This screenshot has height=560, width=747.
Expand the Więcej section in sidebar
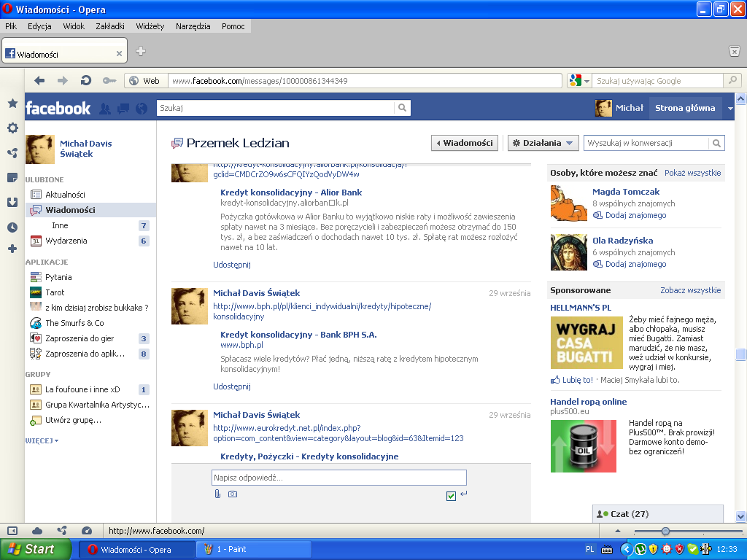(42, 440)
